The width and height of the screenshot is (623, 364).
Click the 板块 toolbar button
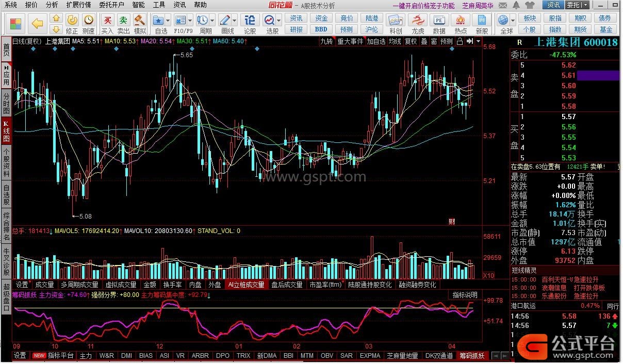(530, 18)
